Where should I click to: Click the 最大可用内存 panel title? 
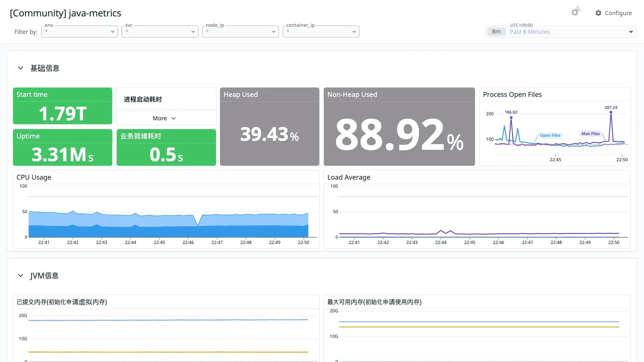click(374, 302)
